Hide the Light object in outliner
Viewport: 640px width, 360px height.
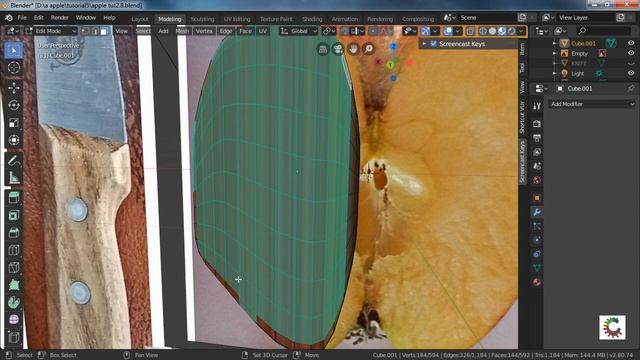pos(631,73)
